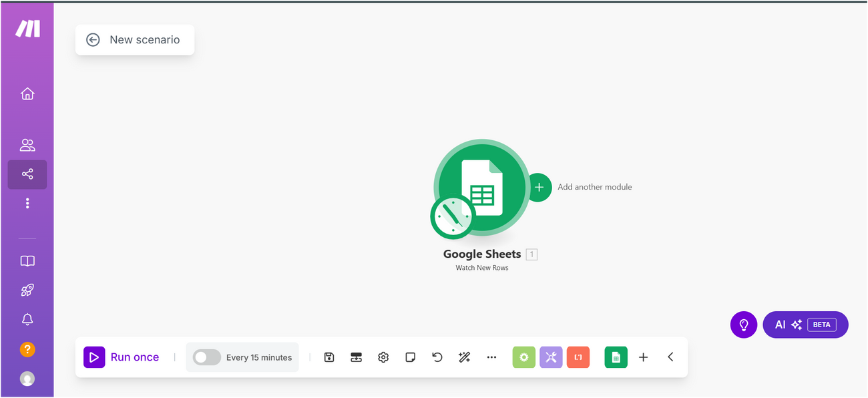This screenshot has height=398, width=868.
Task: Open the purple Tools wrench icon
Action: [551, 357]
